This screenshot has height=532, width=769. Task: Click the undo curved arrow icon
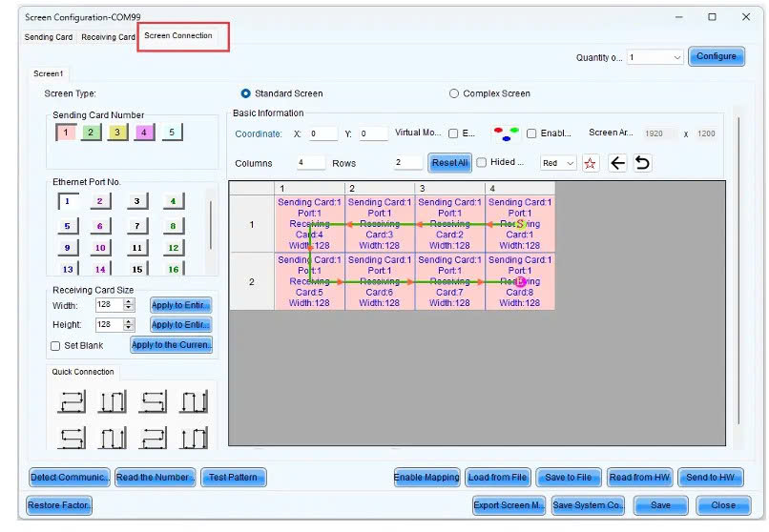(x=642, y=163)
